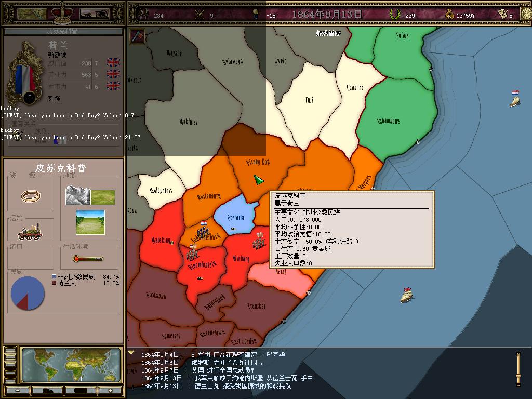Zoom out with minimap minus button

[x=17, y=391]
